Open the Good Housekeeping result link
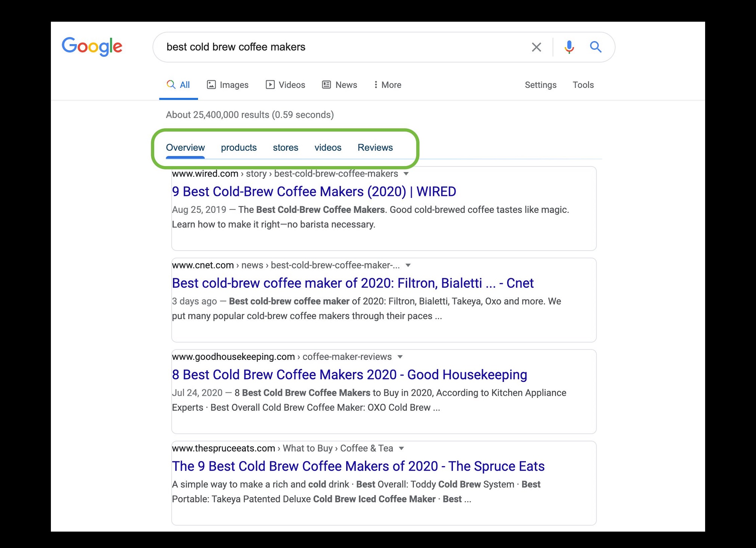Image resolution: width=756 pixels, height=548 pixels. click(x=349, y=374)
